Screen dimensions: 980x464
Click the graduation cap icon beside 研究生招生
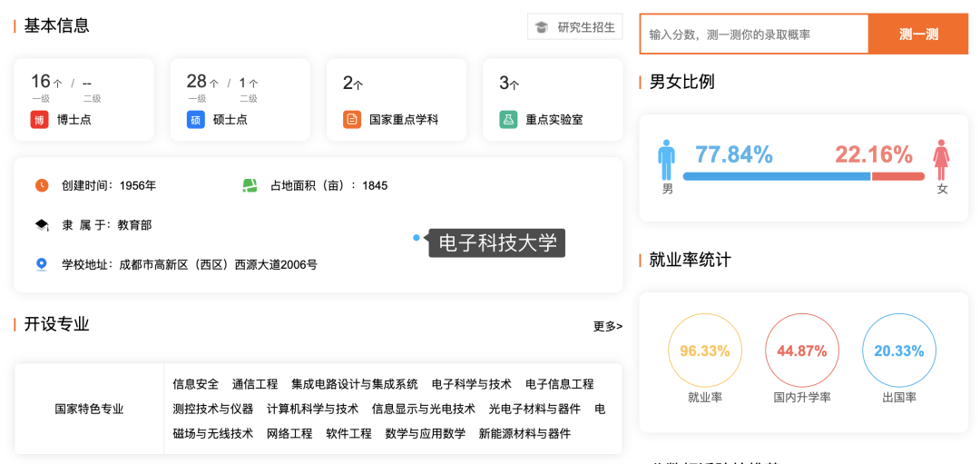pos(541,27)
